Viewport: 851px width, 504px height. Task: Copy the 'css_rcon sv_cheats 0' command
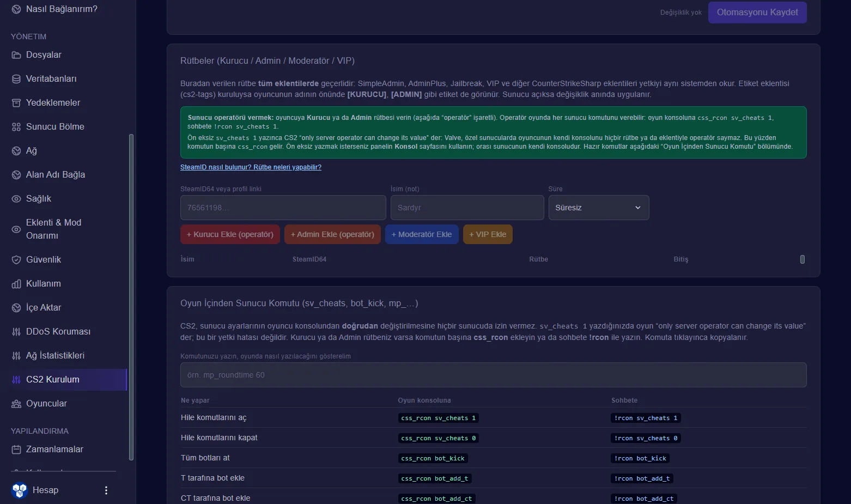(439, 438)
